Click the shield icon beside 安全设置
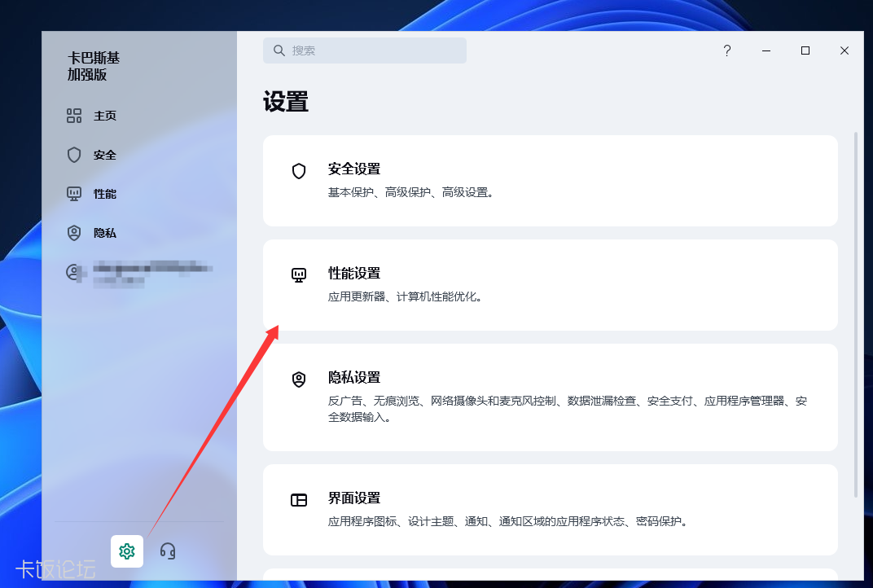This screenshot has height=588, width=873. (x=299, y=171)
